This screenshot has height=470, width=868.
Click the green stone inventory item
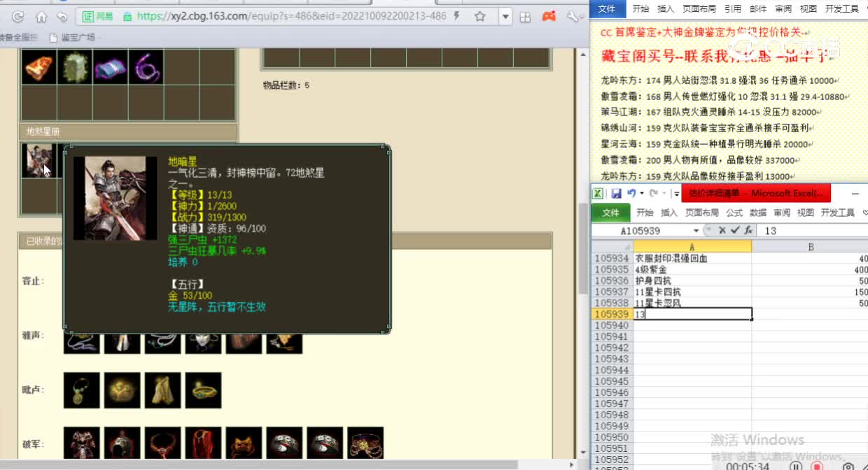click(x=75, y=67)
